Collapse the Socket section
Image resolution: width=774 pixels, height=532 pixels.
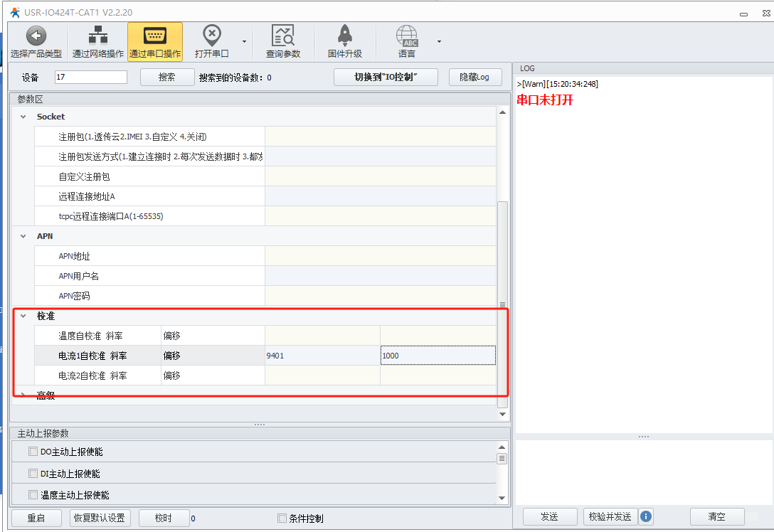23,117
